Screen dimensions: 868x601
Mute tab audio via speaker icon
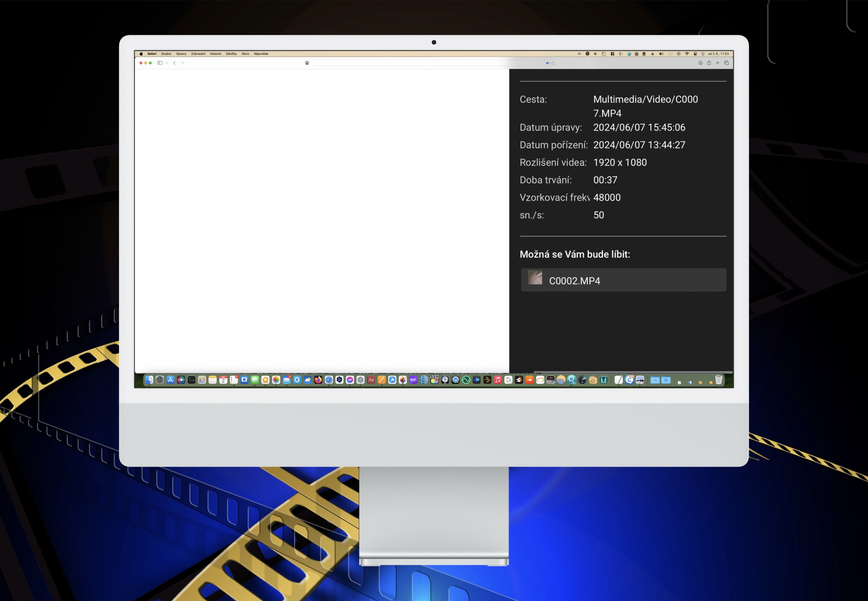pos(548,63)
